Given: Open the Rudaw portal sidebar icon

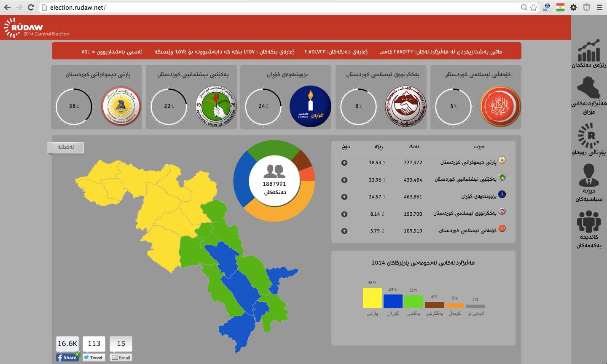Looking at the screenshot, I should click(x=588, y=136).
